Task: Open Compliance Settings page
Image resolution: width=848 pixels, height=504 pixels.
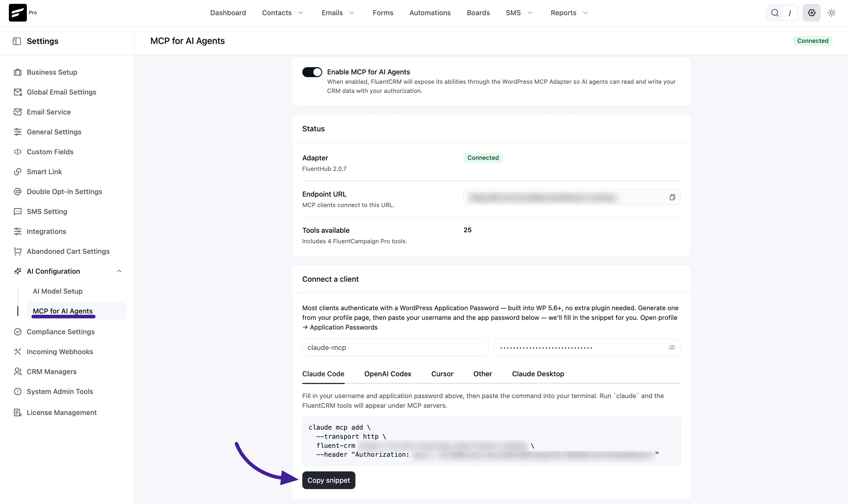Action: [x=61, y=332]
